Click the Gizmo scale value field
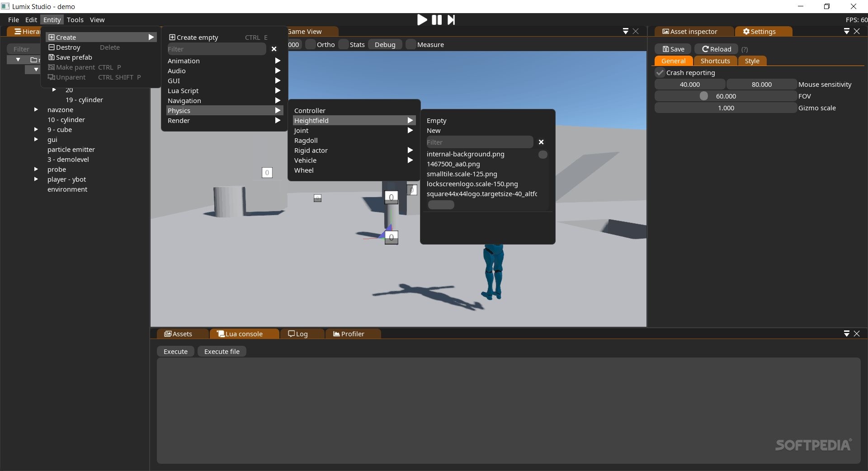This screenshot has width=868, height=471. pos(726,108)
